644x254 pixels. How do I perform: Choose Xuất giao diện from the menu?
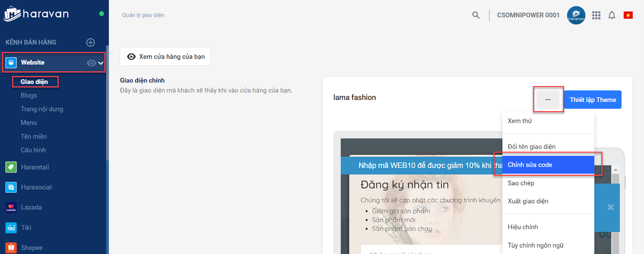tap(528, 201)
